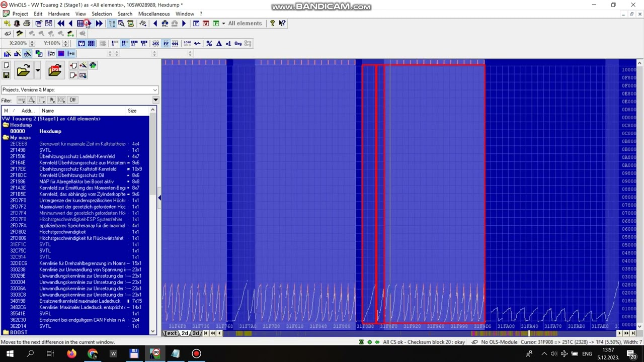
Task: Click the green P project button
Action: (216, 24)
